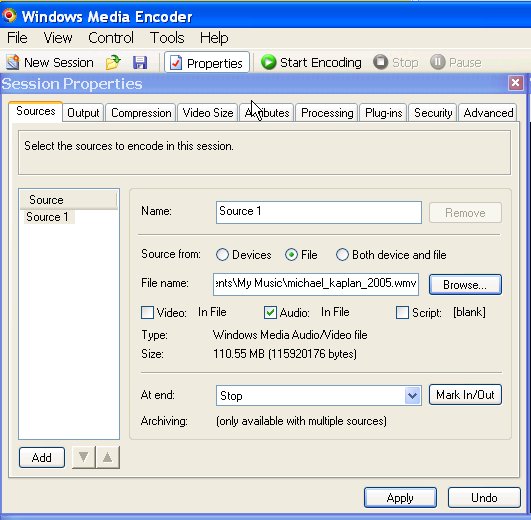Expand the At end dropdown
This screenshot has width=531, height=520.
click(x=412, y=395)
